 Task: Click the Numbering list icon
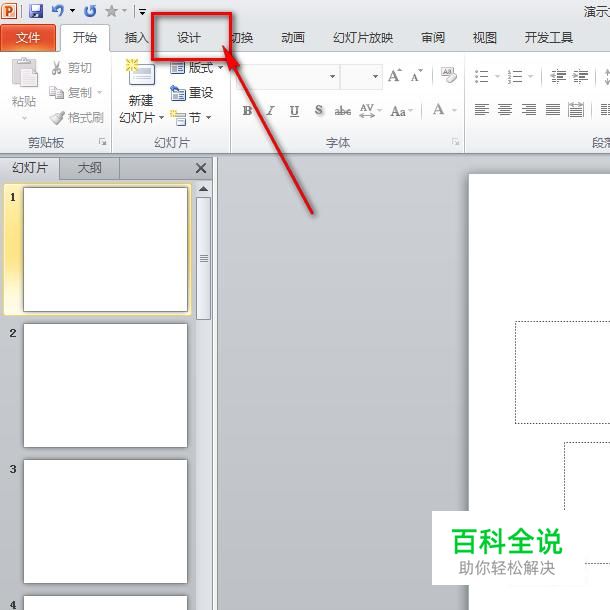(x=515, y=76)
